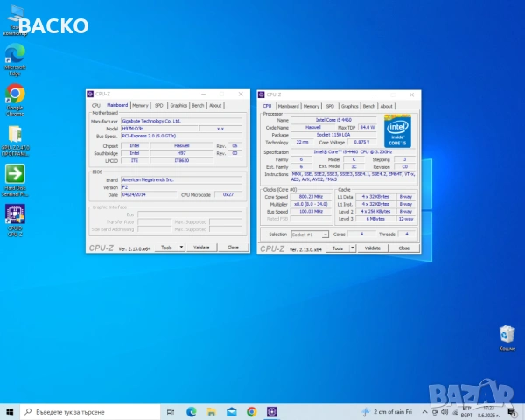This screenshot has width=525, height=420.
Task: Click Tools button in right CPU-Z window
Action: 338,248
